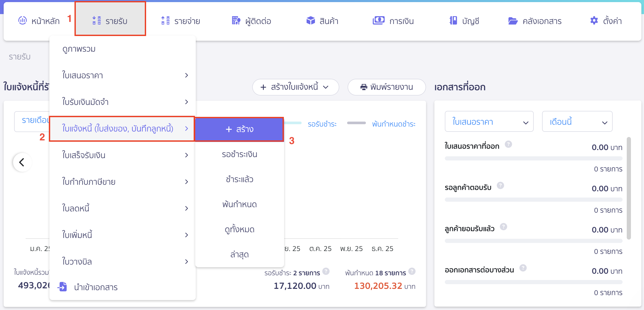Select พ้นกำหนด in invoice submenu

click(x=239, y=204)
